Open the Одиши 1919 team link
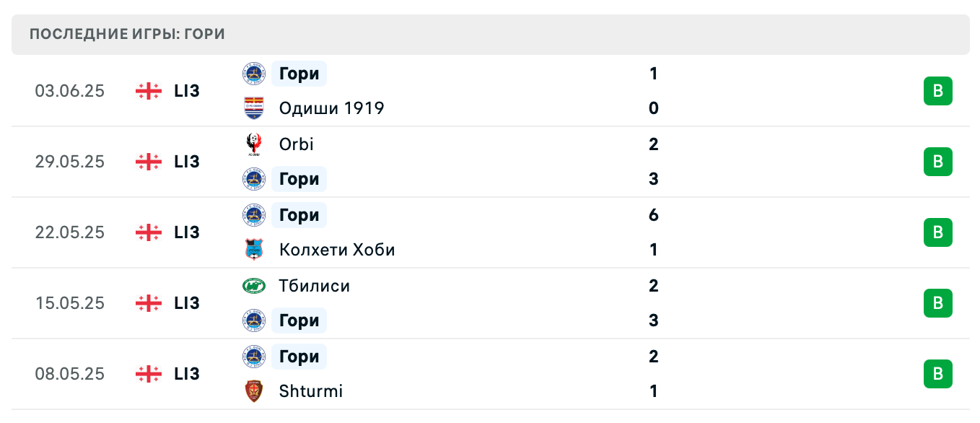Screen dimensions: 980x423 click(331, 108)
